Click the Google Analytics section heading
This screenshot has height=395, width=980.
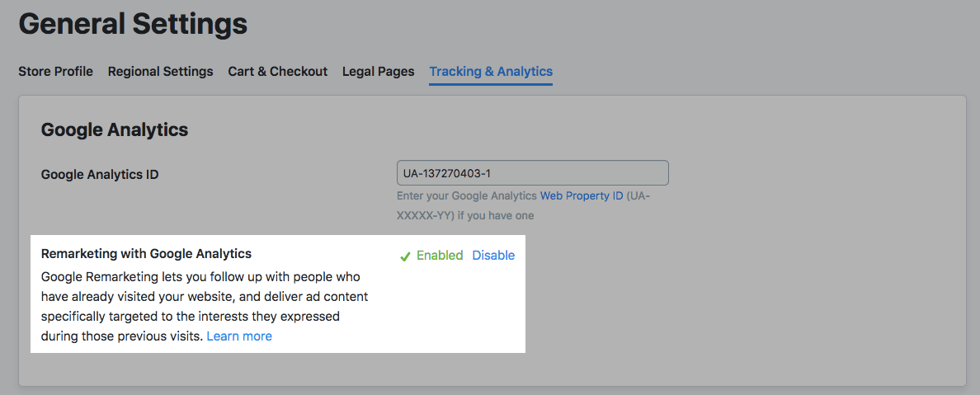(x=115, y=129)
